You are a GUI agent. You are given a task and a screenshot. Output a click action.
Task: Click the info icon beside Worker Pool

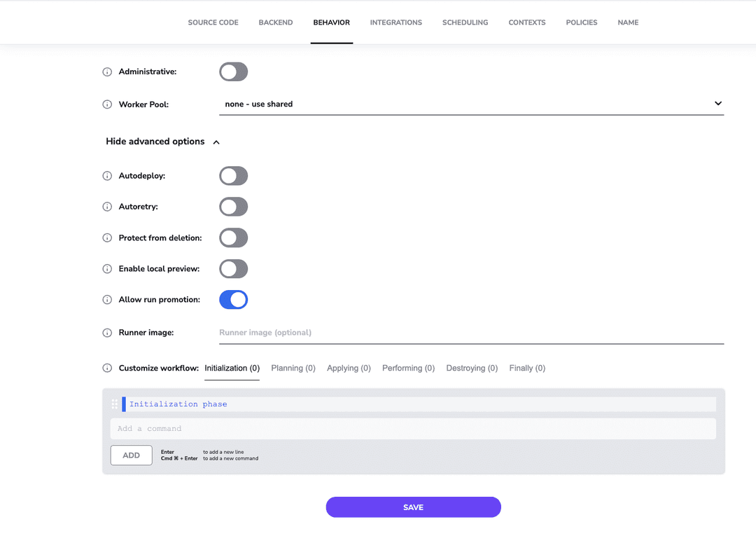tap(106, 104)
